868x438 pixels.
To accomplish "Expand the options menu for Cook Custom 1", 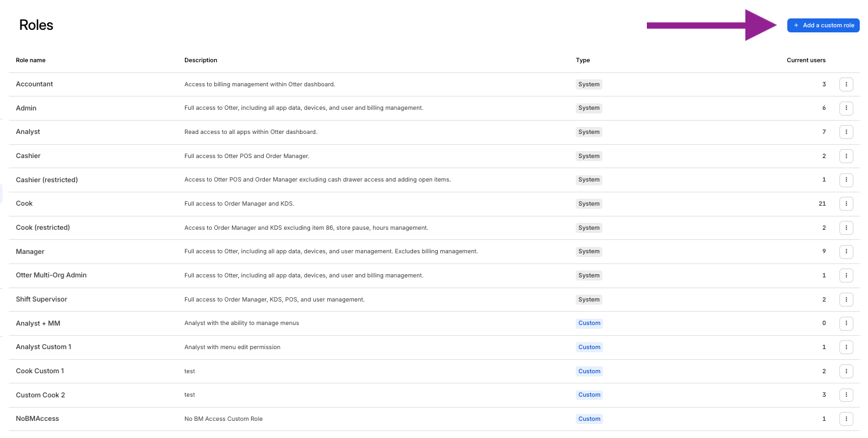I will [846, 371].
